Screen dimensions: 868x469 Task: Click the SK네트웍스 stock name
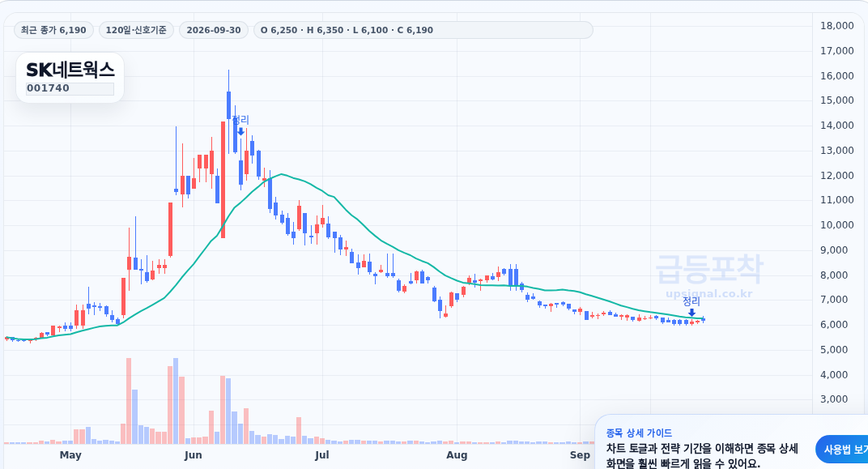click(x=70, y=70)
